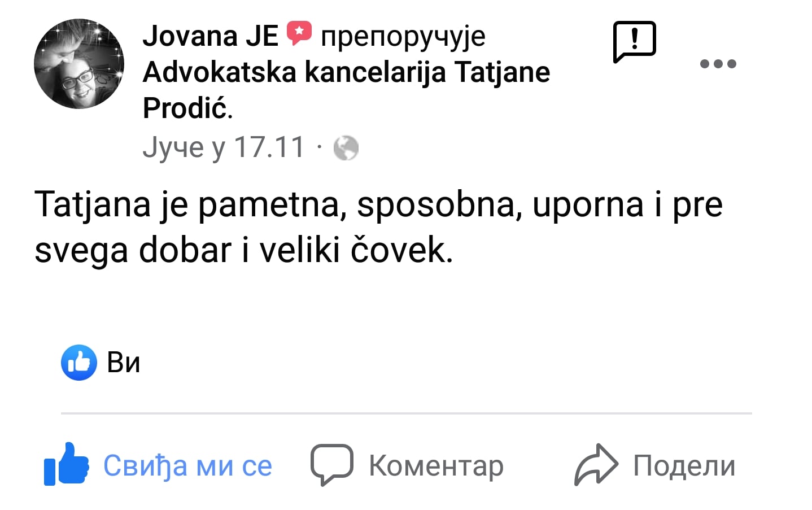Select the globe audience privacy icon
The image size is (812, 510).
pos(346,147)
